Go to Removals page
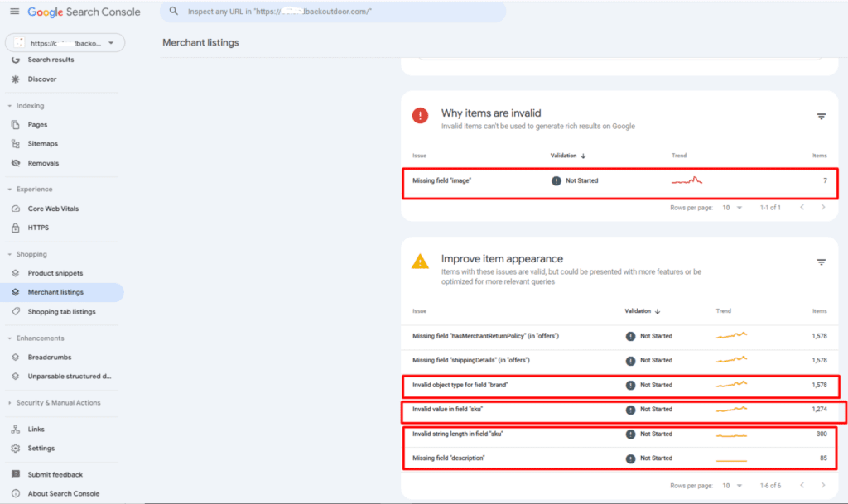848x504 pixels. tap(43, 163)
